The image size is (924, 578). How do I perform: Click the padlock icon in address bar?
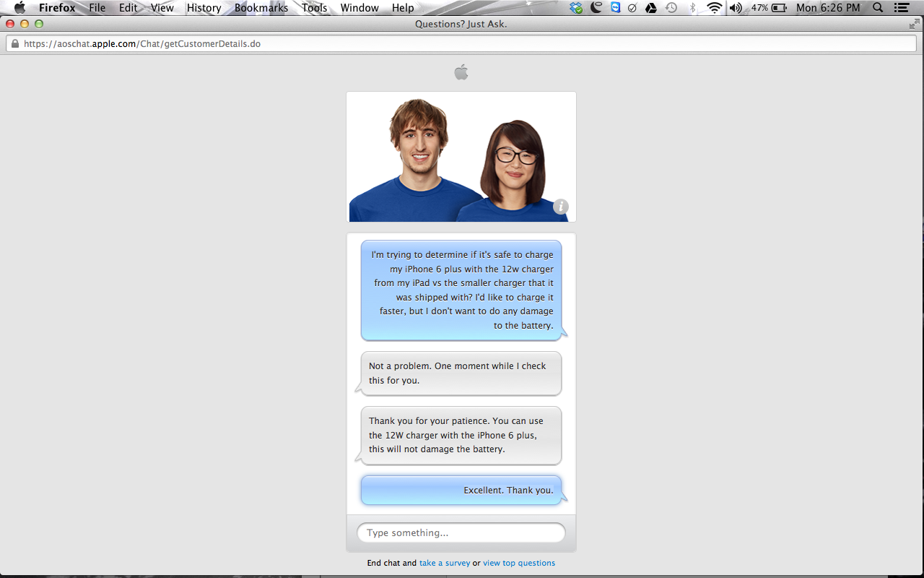coord(14,43)
